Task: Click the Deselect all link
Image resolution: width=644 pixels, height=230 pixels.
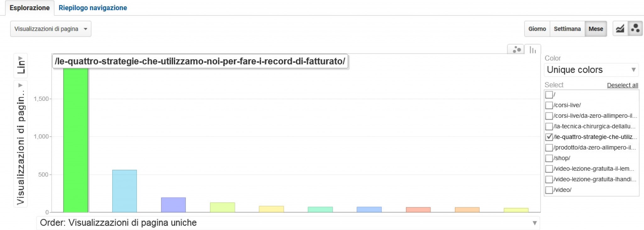Action: pos(622,85)
